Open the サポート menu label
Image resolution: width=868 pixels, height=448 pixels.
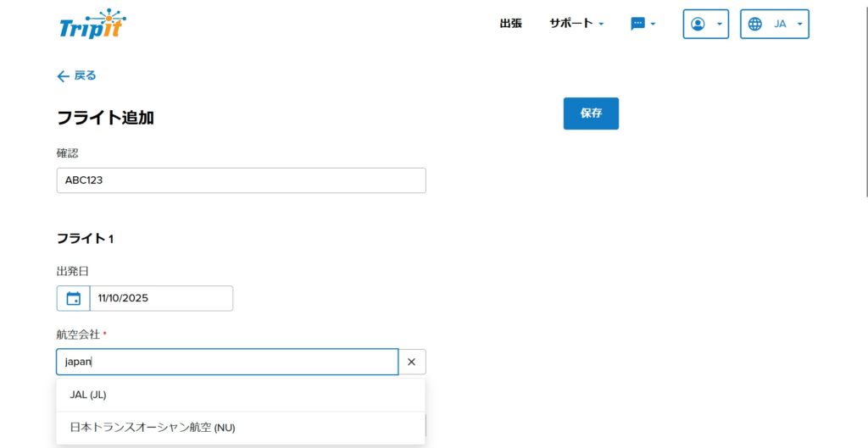pos(570,24)
